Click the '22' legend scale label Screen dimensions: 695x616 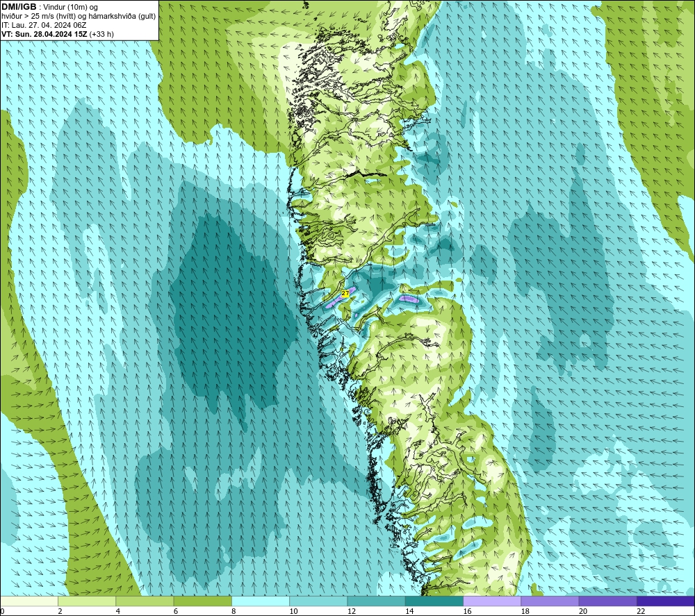641,611
